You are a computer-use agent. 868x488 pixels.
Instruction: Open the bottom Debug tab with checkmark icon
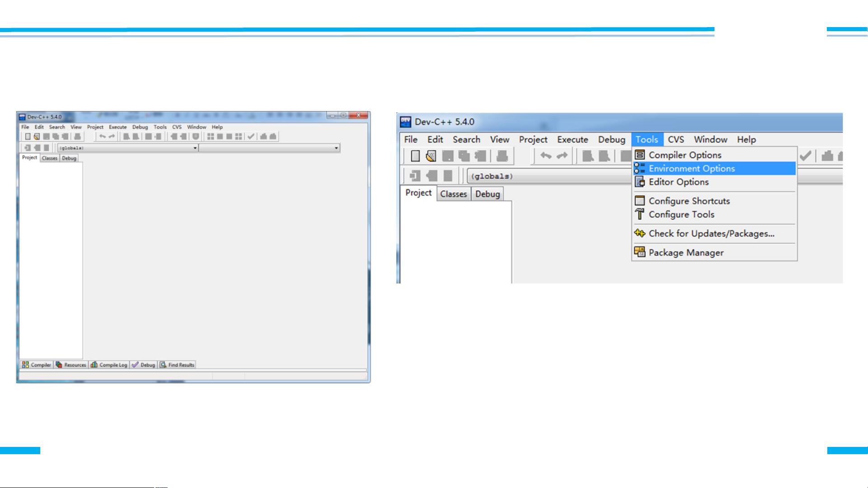(x=144, y=365)
